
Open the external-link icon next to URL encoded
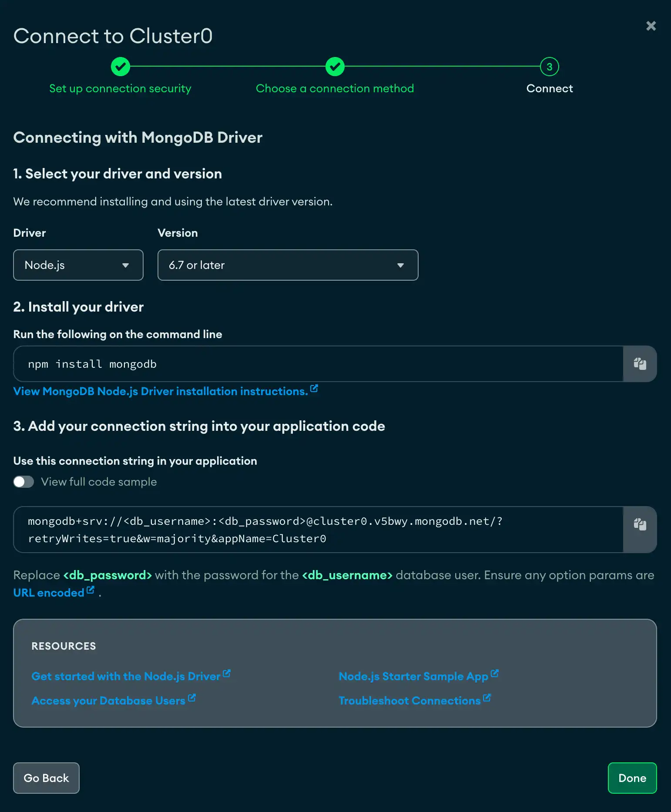(90, 589)
